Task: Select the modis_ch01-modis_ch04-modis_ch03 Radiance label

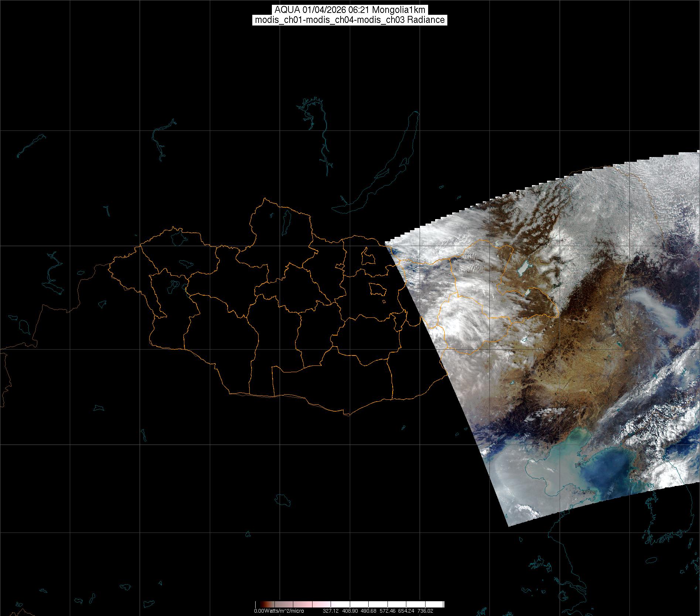Action: pos(350,20)
